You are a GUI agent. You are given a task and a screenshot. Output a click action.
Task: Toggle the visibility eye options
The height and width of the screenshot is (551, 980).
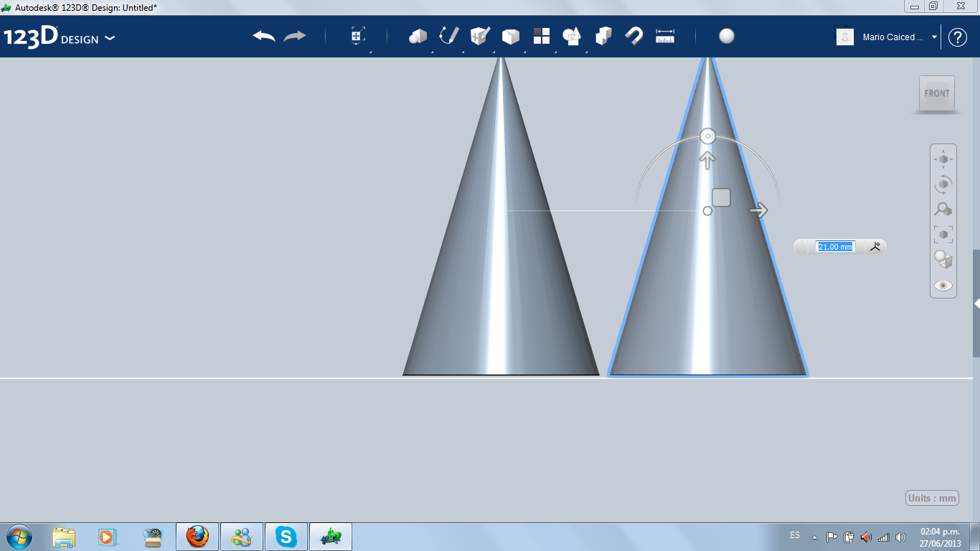(943, 286)
